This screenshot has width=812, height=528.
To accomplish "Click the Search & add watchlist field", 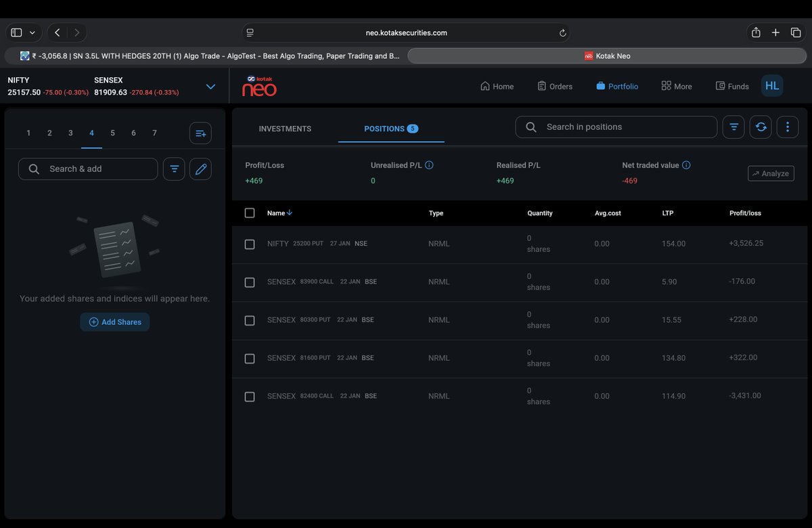I will coord(88,169).
